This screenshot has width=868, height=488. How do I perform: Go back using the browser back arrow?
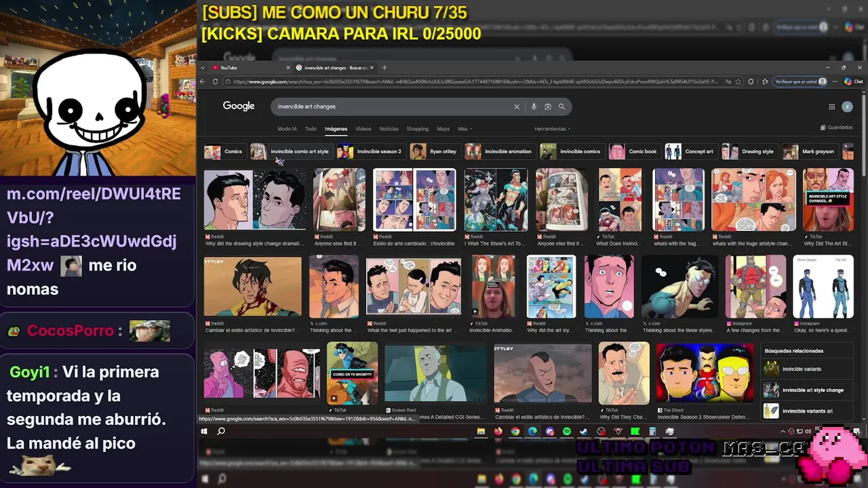(x=203, y=81)
